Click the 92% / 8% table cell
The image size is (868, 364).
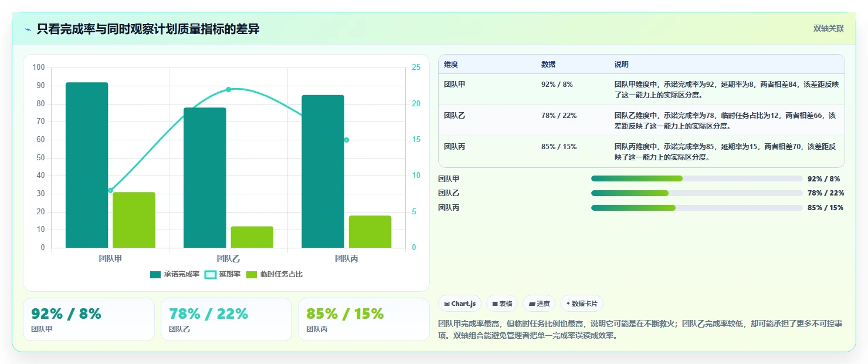point(557,85)
